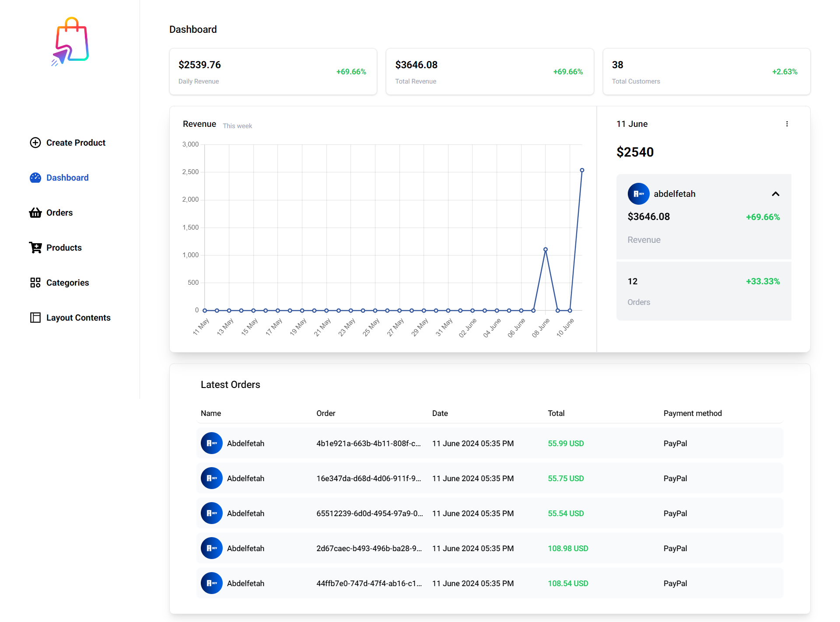Screen dimensions: 840x622
Task: Collapse the abdelfetah revenue card chevron
Action: tap(775, 194)
